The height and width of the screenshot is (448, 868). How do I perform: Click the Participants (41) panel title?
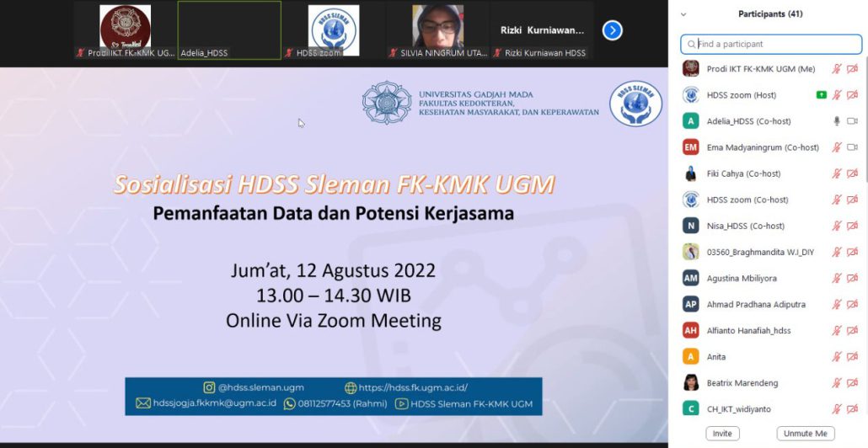point(770,14)
